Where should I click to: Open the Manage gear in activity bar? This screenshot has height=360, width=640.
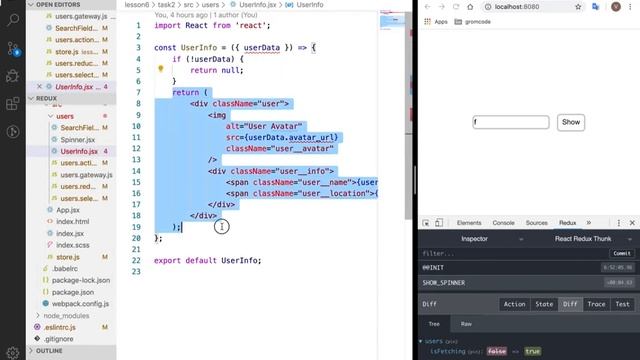click(13, 353)
